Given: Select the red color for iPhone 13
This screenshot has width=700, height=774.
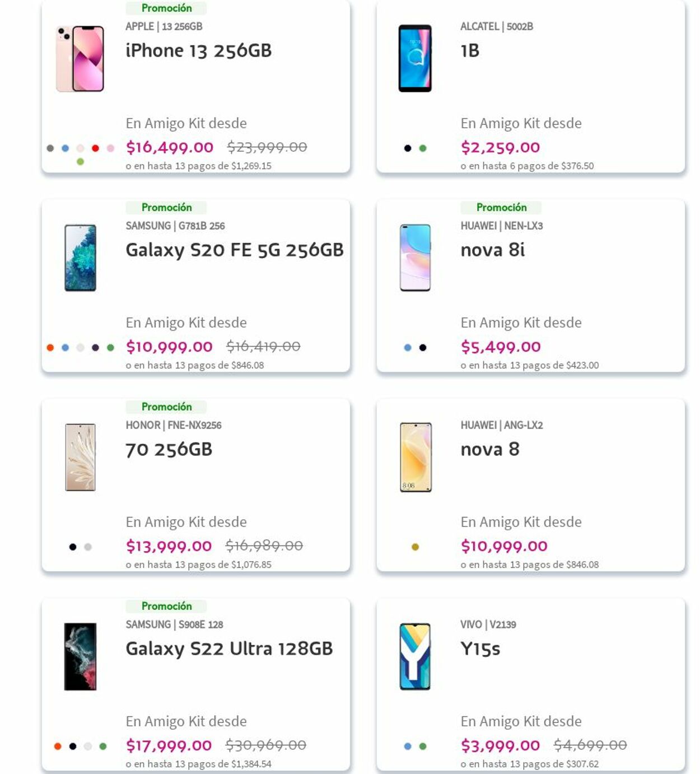Looking at the screenshot, I should [x=95, y=148].
